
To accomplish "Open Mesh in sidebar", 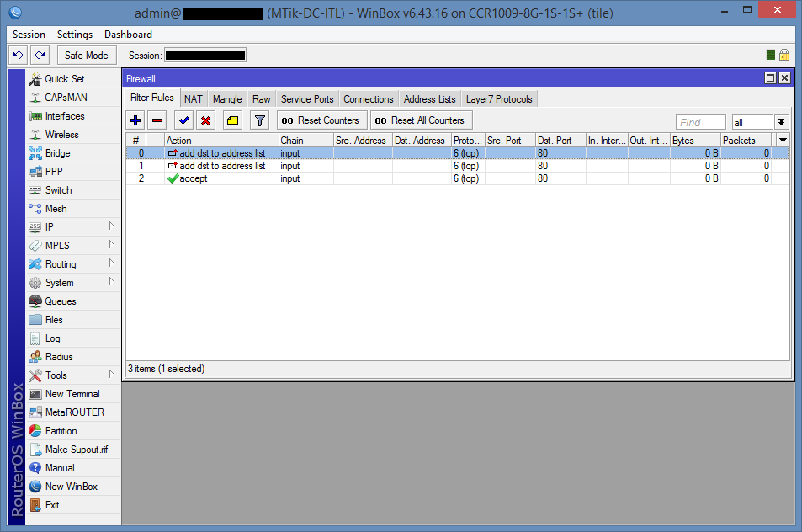I will pyautogui.click(x=73, y=209).
